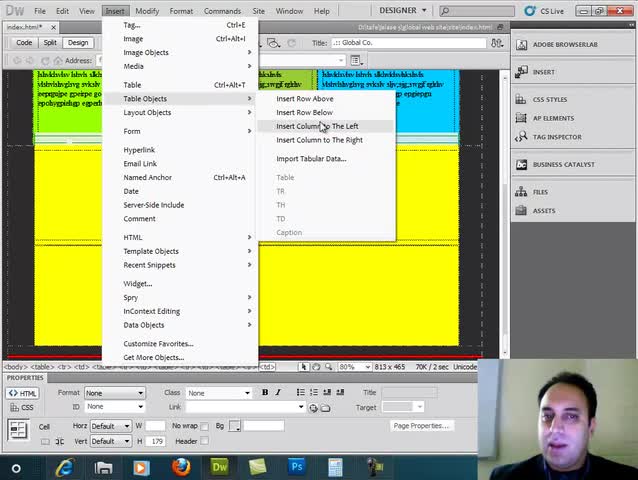Click the Browse for File folder icon
The height and width of the screenshot is (480, 638).
(x=326, y=408)
